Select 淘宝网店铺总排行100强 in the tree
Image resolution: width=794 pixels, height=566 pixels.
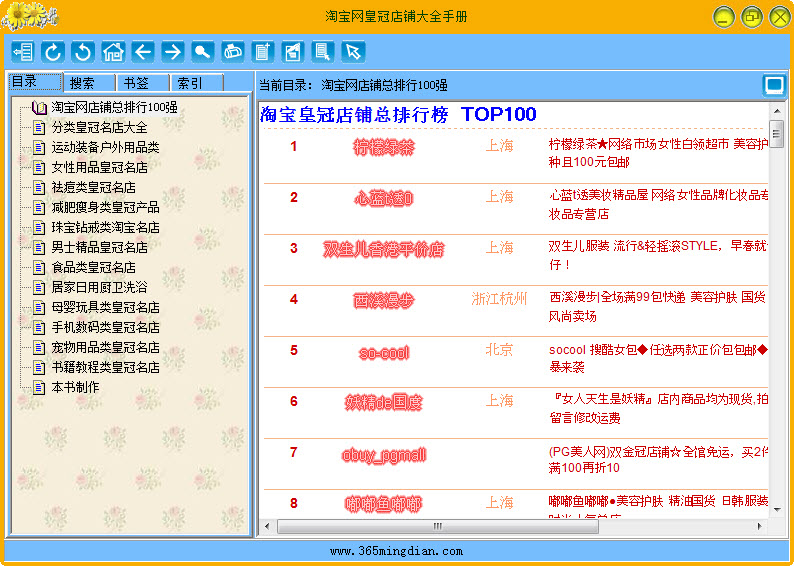tap(114, 107)
